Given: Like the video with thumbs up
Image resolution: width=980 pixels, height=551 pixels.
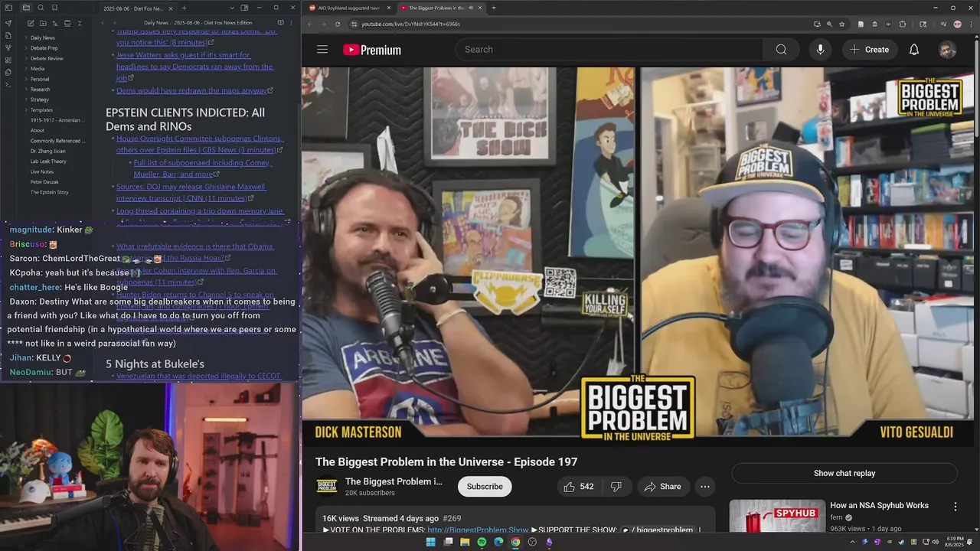Looking at the screenshot, I should [x=579, y=487].
